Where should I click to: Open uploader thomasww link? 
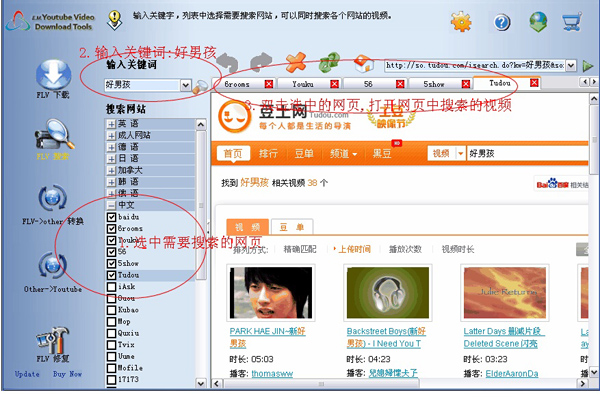click(x=272, y=373)
